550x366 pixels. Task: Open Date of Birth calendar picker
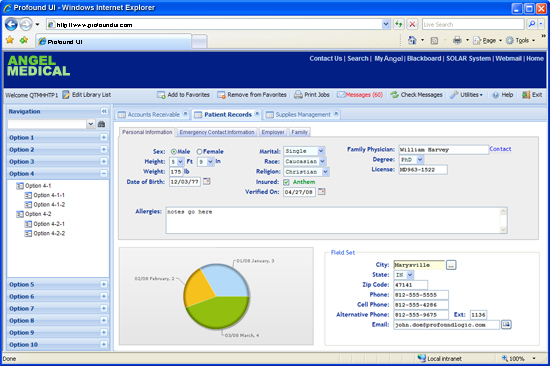[207, 181]
